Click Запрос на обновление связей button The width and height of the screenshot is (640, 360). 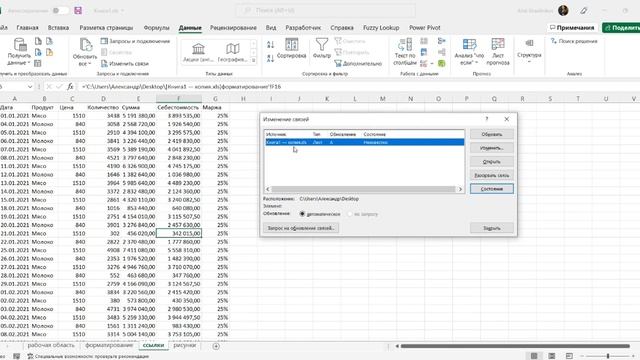coord(301,228)
